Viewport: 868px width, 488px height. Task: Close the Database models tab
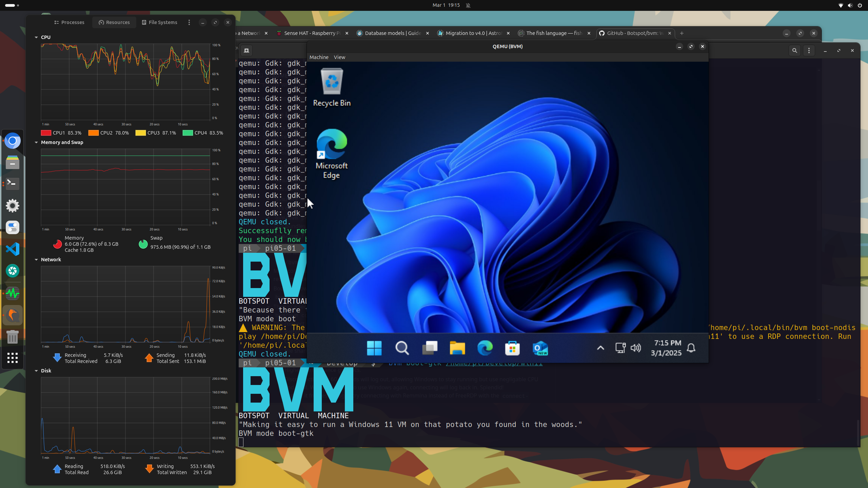click(x=428, y=33)
